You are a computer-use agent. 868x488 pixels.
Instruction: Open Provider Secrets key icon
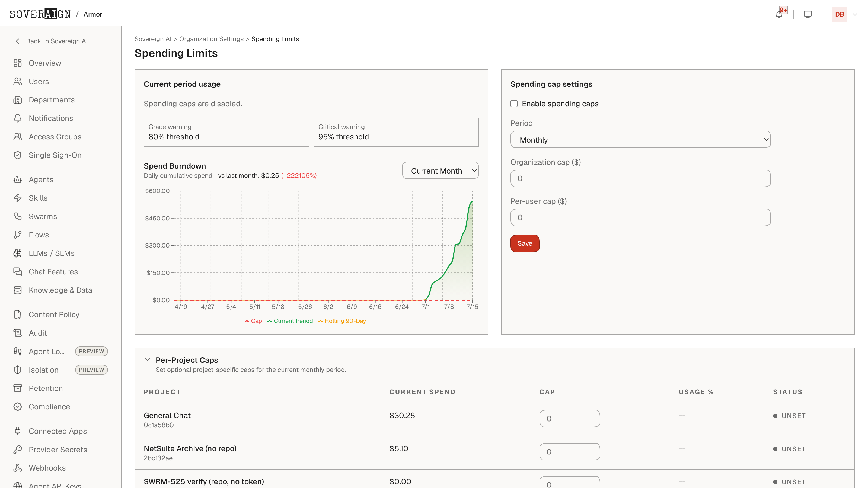(18, 450)
